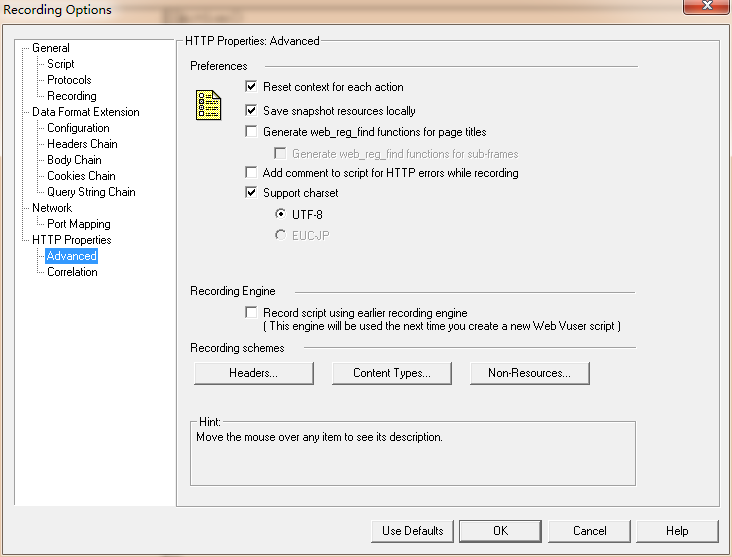The width and height of the screenshot is (732, 557).
Task: Click the Use Defaults button
Action: point(412,531)
